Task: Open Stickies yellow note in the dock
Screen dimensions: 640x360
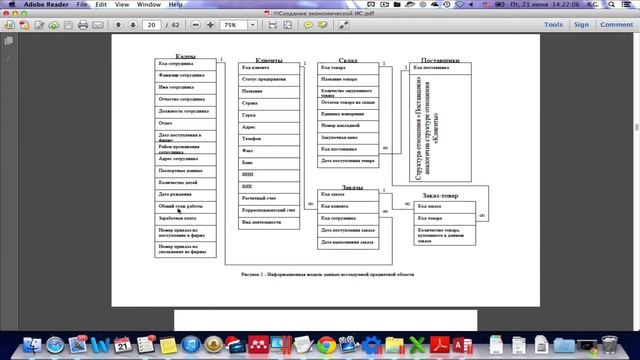Action: coord(168,346)
